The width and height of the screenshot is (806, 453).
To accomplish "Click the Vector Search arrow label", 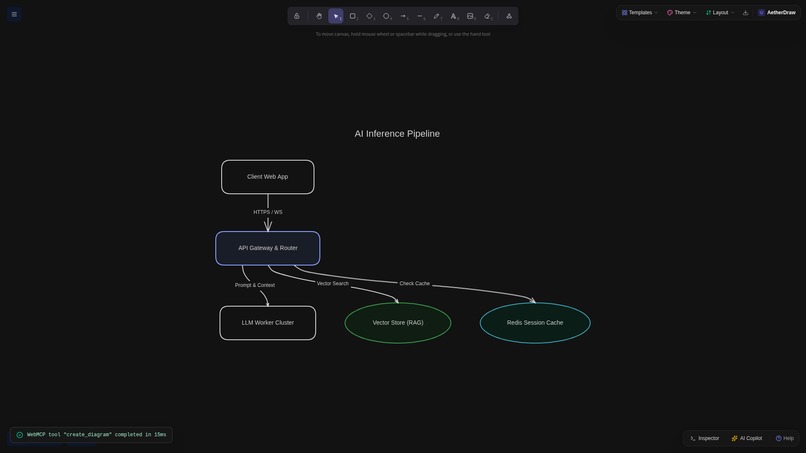I will click(x=333, y=283).
